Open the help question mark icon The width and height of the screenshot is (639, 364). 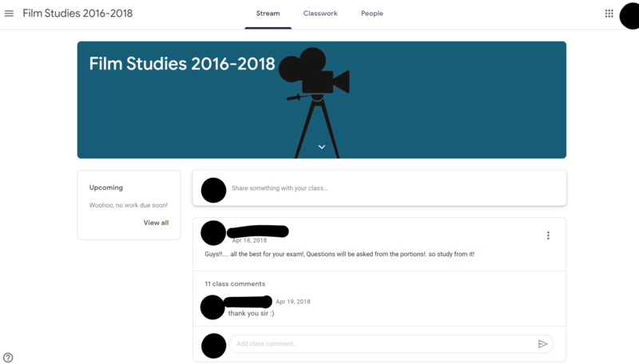pos(8,358)
